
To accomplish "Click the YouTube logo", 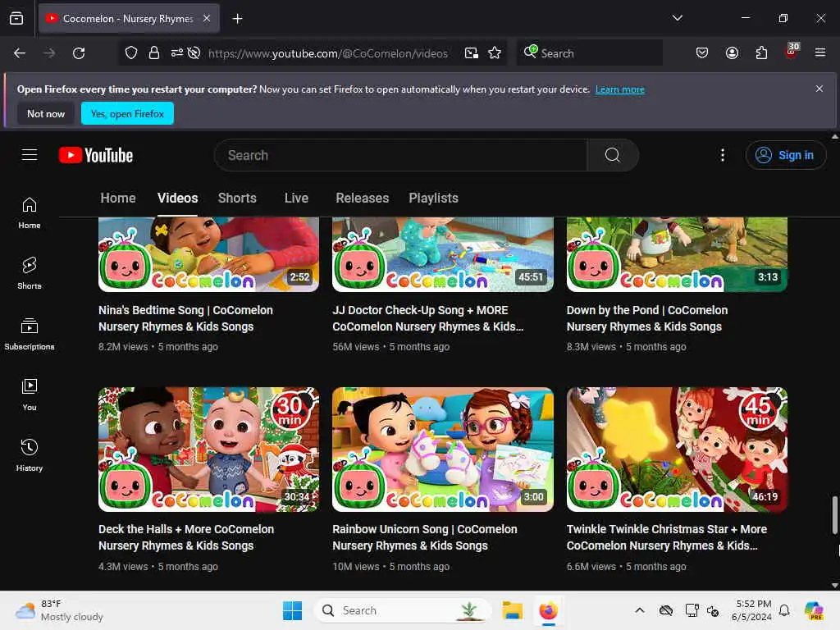I will (x=96, y=155).
